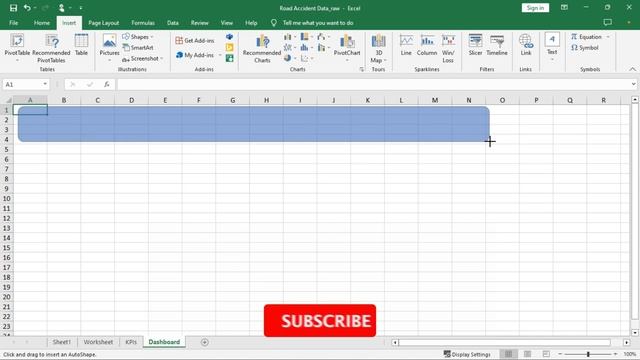Customize the Quick Access Toolbar dropdown
This screenshot has height=360, width=640.
tap(81, 8)
